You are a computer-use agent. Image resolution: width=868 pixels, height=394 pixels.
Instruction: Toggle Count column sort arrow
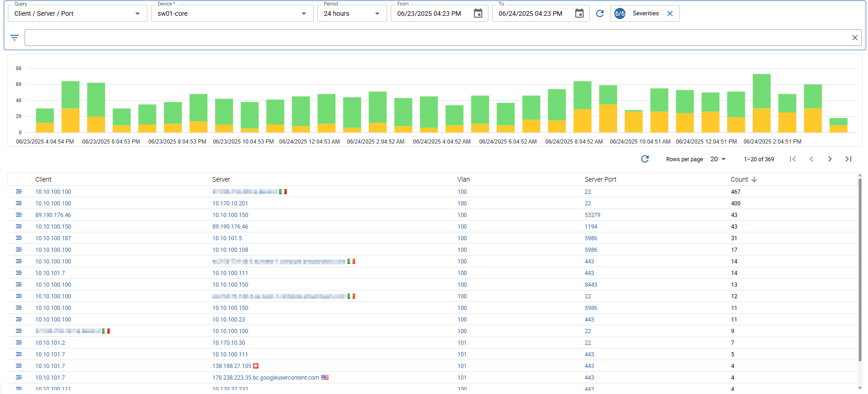(x=754, y=179)
